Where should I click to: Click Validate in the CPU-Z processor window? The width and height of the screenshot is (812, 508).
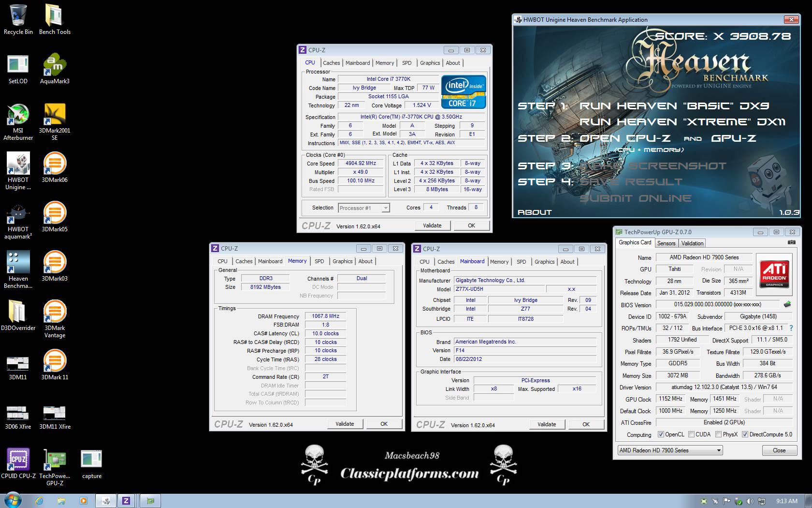432,225
